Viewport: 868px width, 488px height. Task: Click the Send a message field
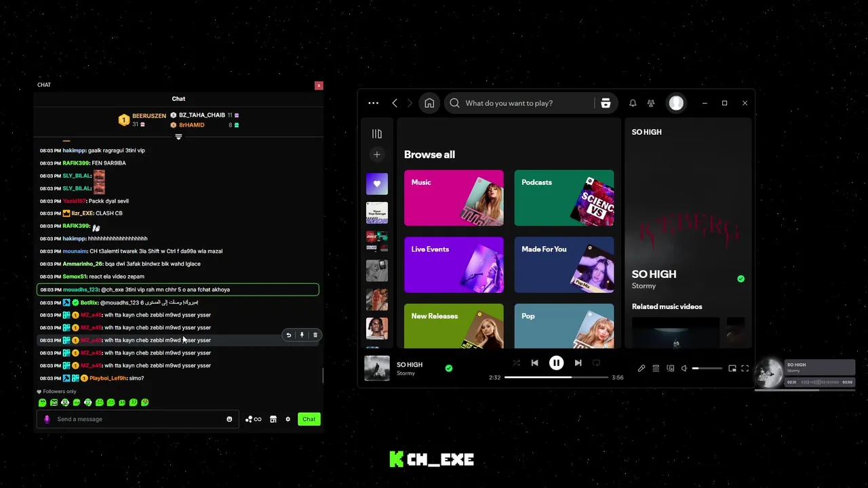(138, 419)
